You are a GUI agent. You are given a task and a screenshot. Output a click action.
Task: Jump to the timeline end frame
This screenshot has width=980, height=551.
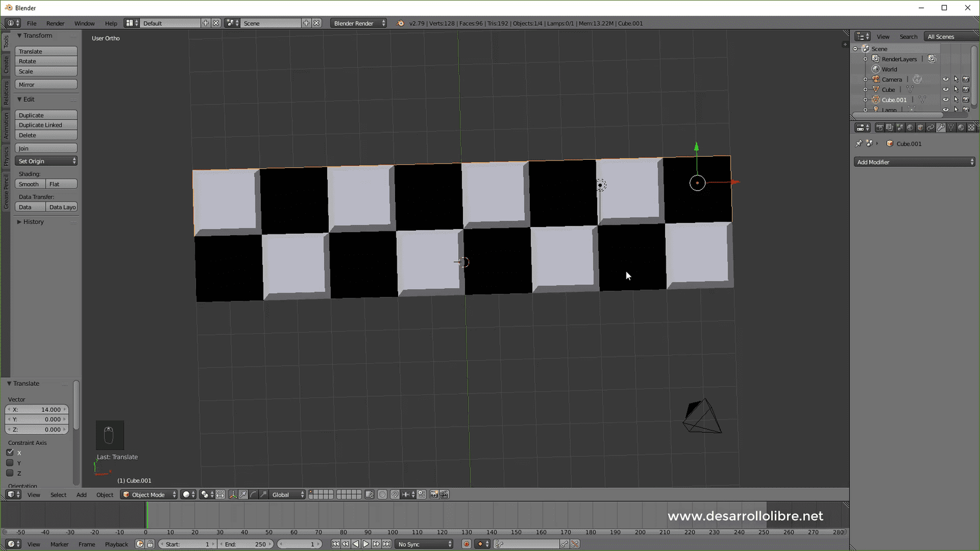click(x=386, y=544)
